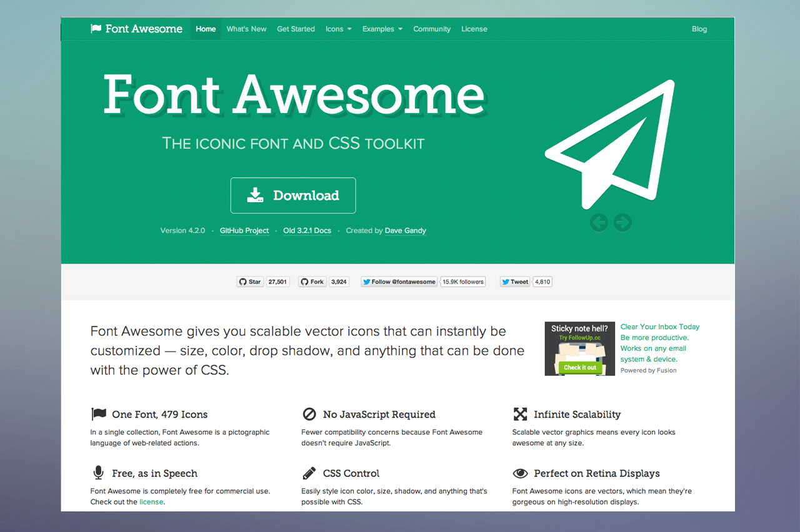Click the Infinite Scalability heading

pyautogui.click(x=577, y=415)
